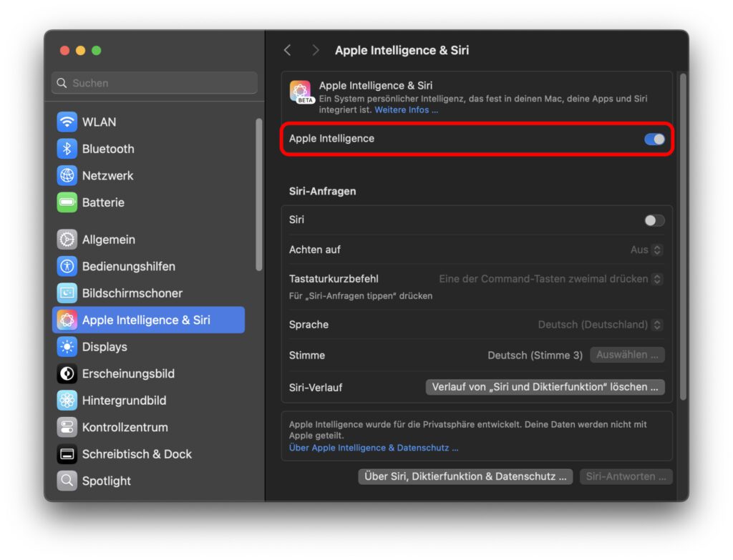Open Bedienungshilfen accessibility icon
Image resolution: width=733 pixels, height=560 pixels.
pos(67,266)
